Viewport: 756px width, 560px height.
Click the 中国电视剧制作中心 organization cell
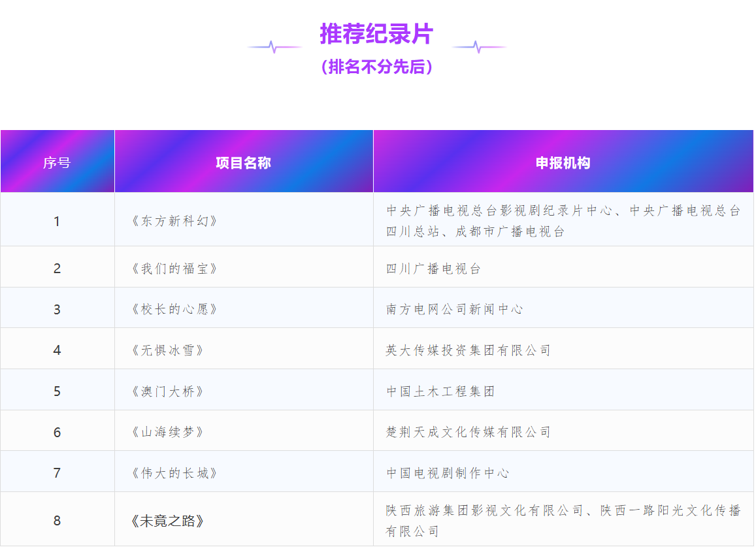click(447, 473)
